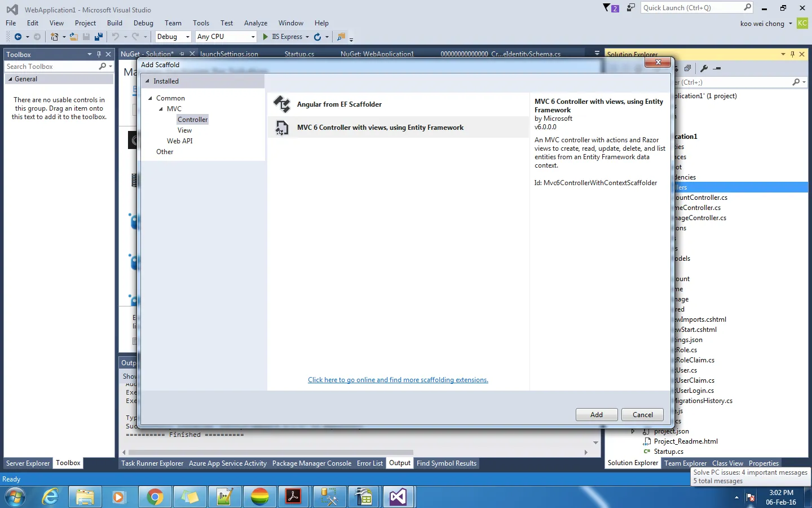
Task: Switch to the Package Manager Console tab
Action: (312, 463)
